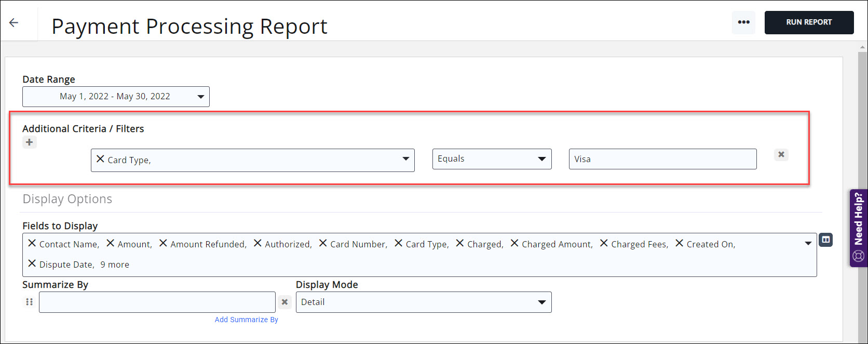The width and height of the screenshot is (868, 344).
Task: Clear the Summarize By field
Action: click(x=284, y=302)
